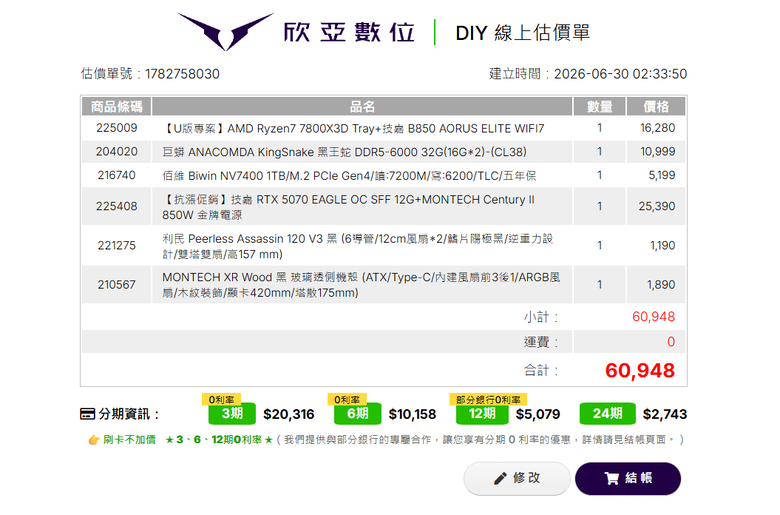
Task: Click the 3、6、12期0利率 green text
Action: 219,440
